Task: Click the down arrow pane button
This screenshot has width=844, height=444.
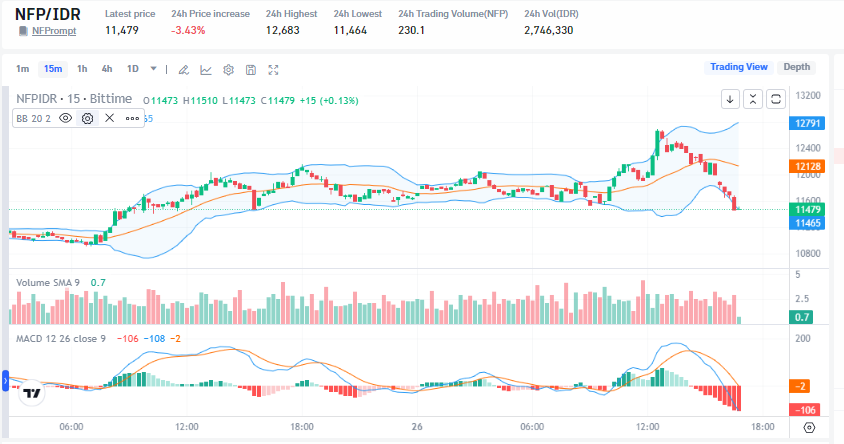Action: (x=730, y=99)
